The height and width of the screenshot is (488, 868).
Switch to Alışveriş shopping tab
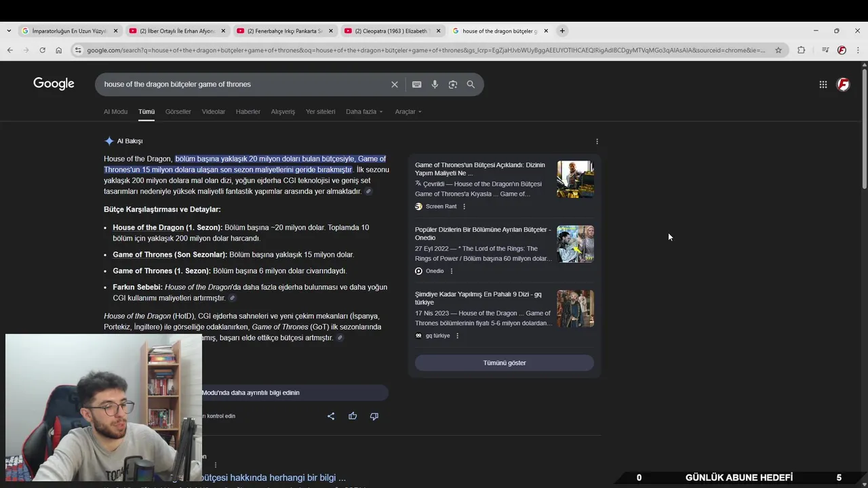pyautogui.click(x=283, y=112)
